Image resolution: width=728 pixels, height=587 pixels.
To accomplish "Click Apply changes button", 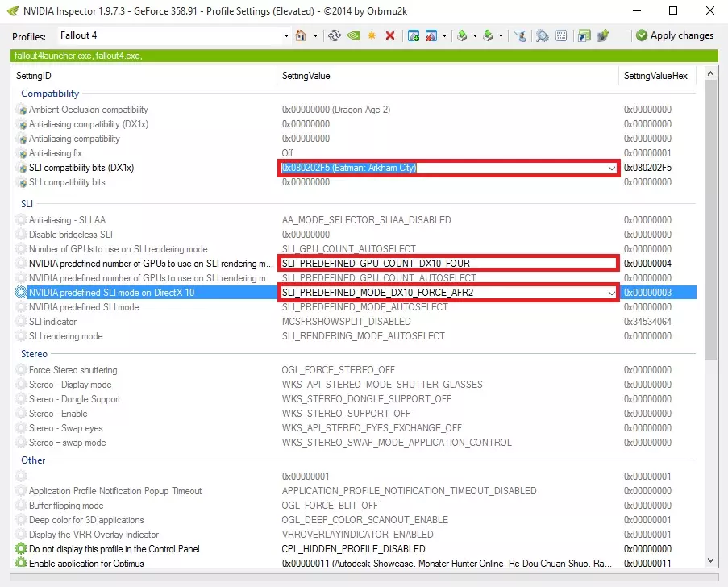I will pyautogui.click(x=675, y=35).
